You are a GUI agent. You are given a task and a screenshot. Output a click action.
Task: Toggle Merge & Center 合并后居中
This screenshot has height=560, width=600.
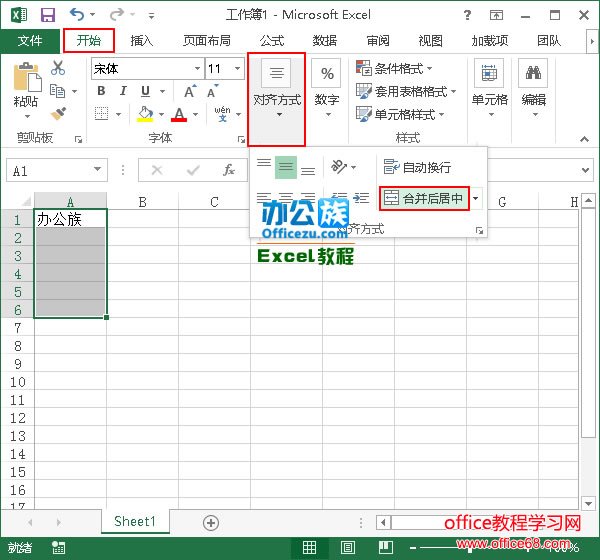click(424, 198)
